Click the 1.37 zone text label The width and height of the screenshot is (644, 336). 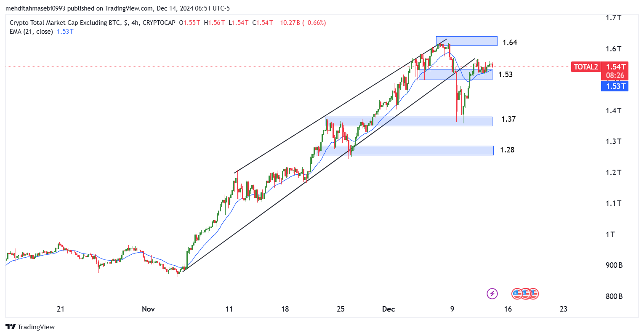(508, 119)
